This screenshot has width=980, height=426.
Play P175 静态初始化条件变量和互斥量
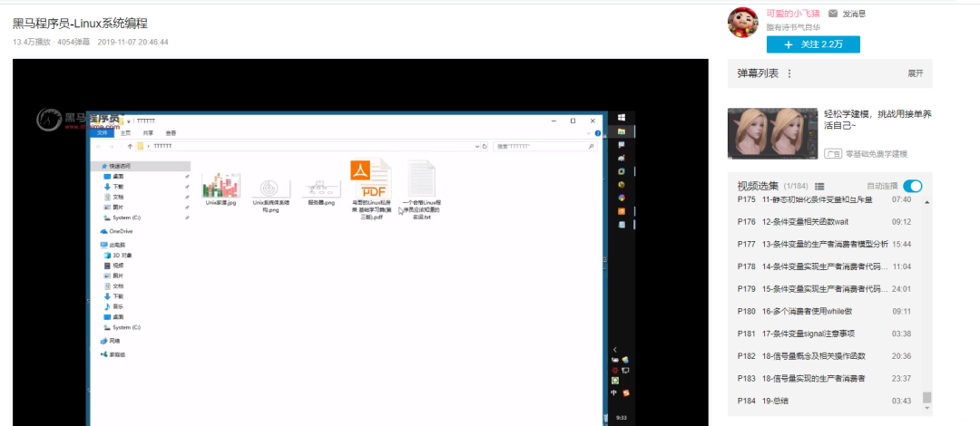[x=824, y=199]
